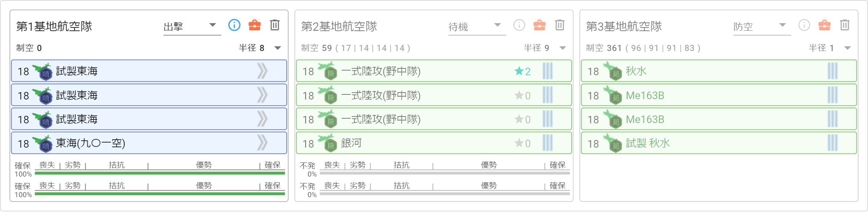Click orange briefcase preset icon of 第1基地航空隊

tap(255, 25)
